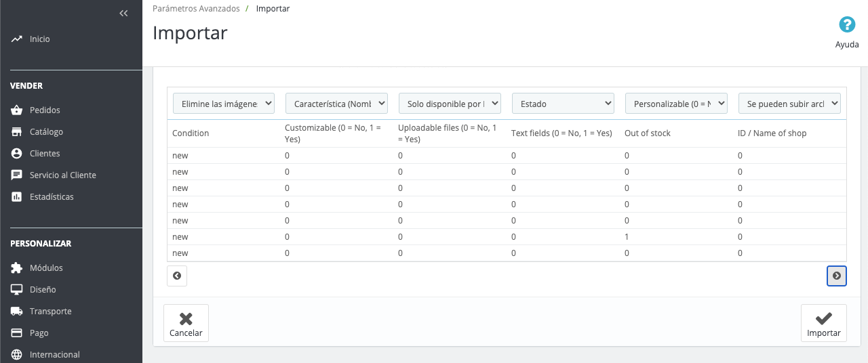Collapse the sidebar with double-chevron icon
The image size is (868, 363).
[123, 14]
